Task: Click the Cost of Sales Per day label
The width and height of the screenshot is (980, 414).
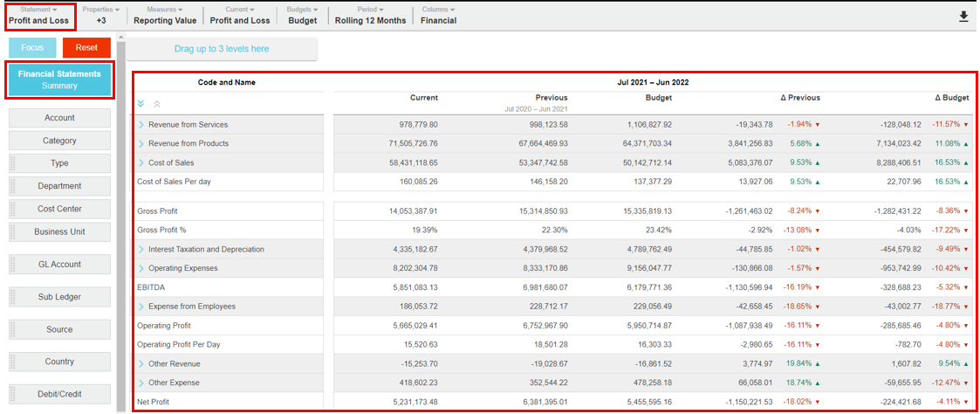Action: click(x=173, y=182)
